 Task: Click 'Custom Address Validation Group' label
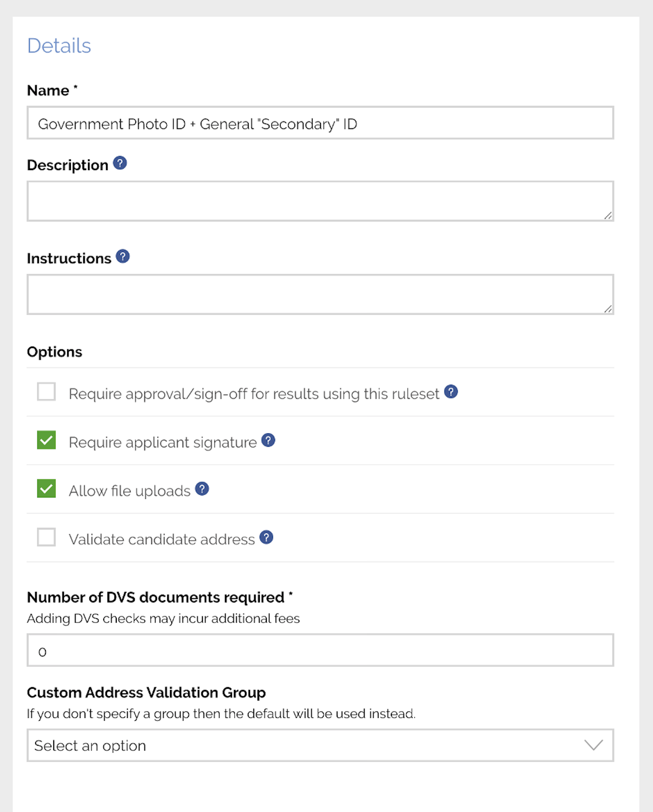(x=146, y=692)
